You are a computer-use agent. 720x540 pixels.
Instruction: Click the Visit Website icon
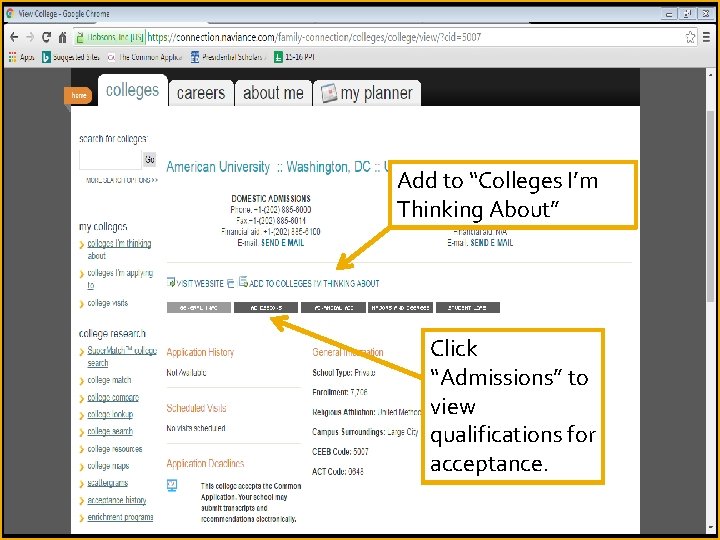tap(171, 282)
